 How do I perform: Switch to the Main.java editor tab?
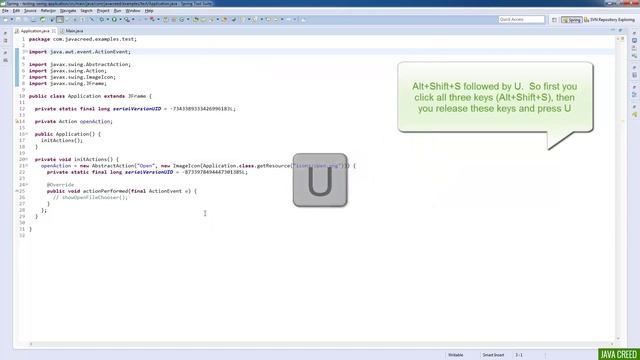(72, 31)
